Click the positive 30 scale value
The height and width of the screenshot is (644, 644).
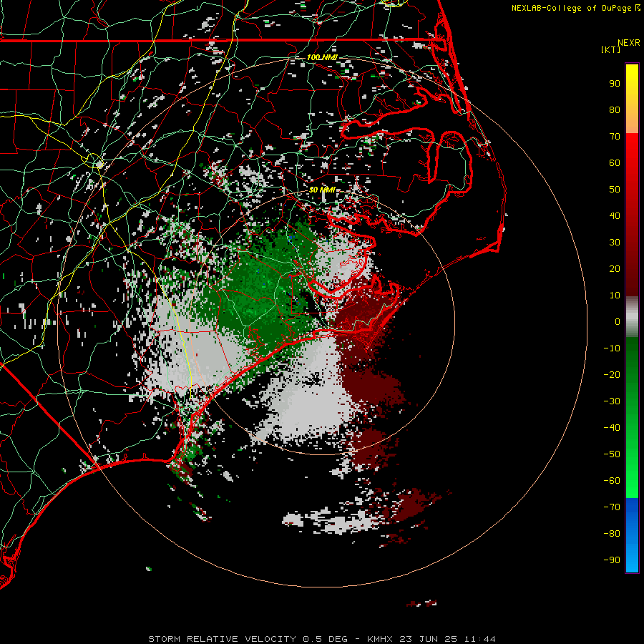[x=615, y=243]
